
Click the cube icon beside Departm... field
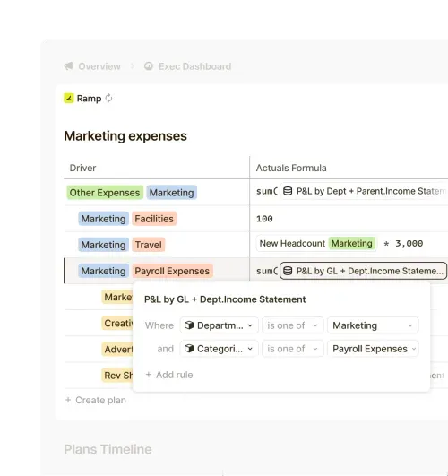[x=189, y=325]
